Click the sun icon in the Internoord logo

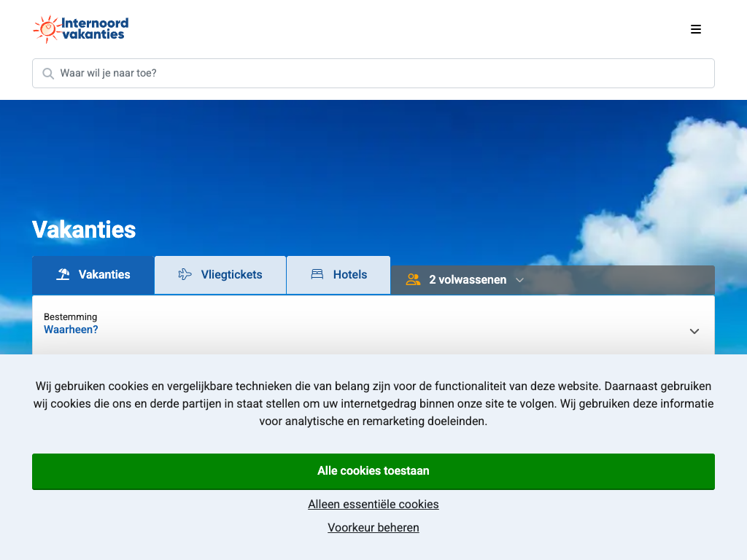coord(47,29)
